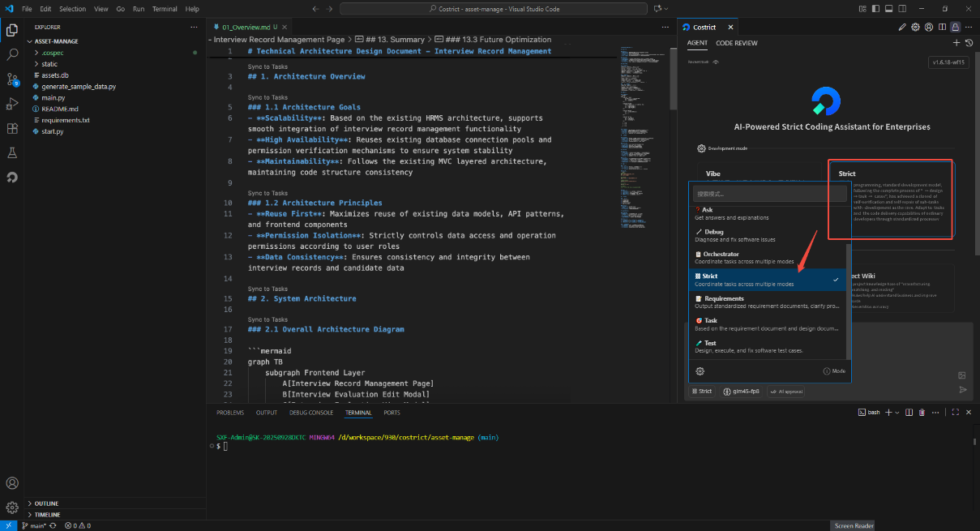
Task: Toggle the Auto approval setting button
Action: point(786,392)
